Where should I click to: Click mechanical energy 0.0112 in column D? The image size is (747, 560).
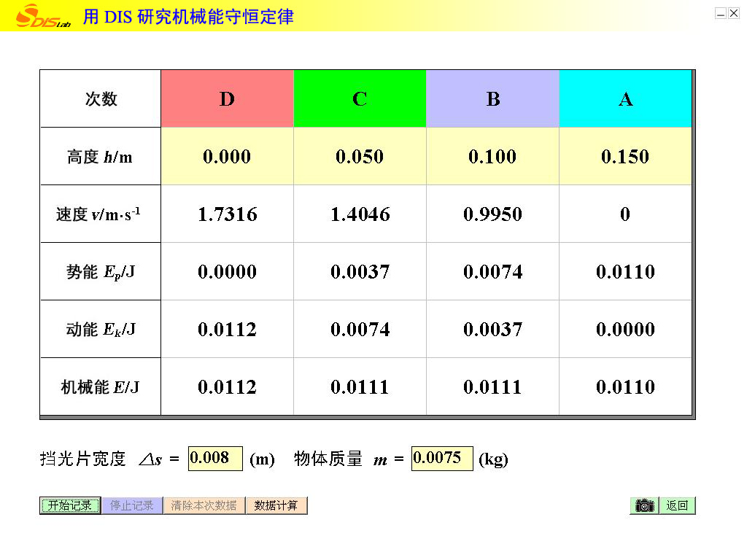[x=227, y=387]
